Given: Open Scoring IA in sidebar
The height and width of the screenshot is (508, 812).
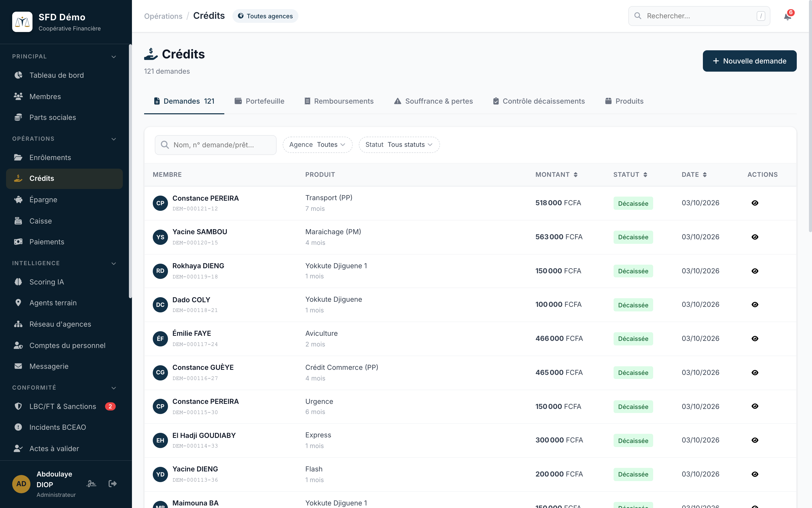Looking at the screenshot, I should pyautogui.click(x=64, y=282).
